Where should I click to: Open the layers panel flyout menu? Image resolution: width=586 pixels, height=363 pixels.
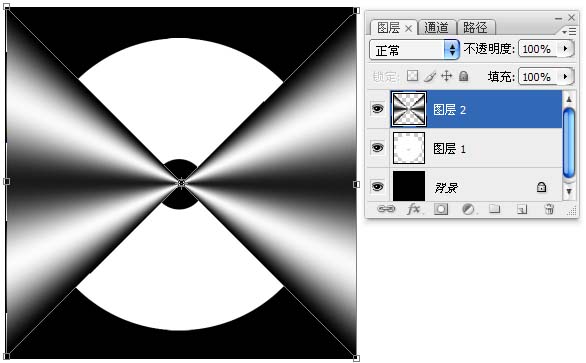click(x=569, y=32)
